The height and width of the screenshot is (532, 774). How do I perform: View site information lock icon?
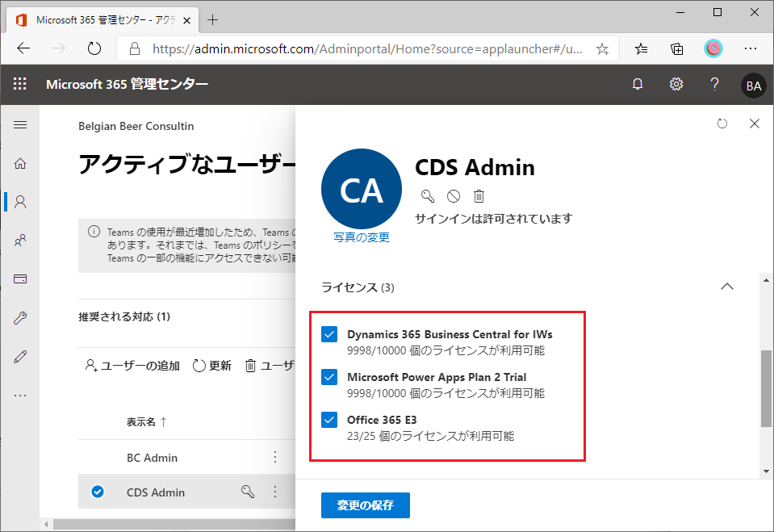(x=135, y=48)
